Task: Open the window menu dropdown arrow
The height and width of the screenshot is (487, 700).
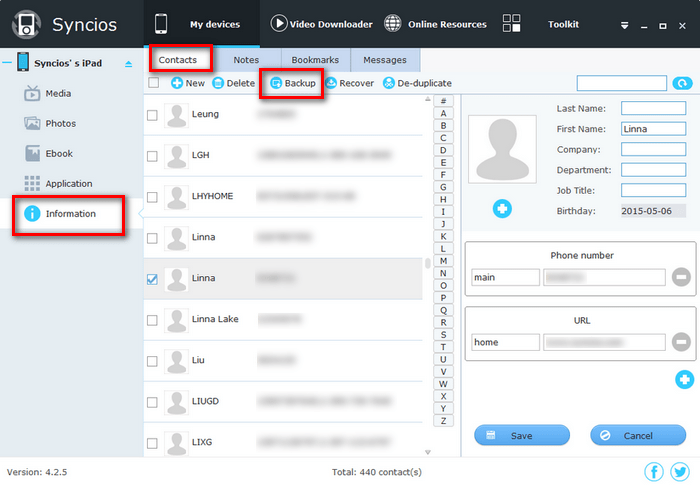Action: click(625, 25)
